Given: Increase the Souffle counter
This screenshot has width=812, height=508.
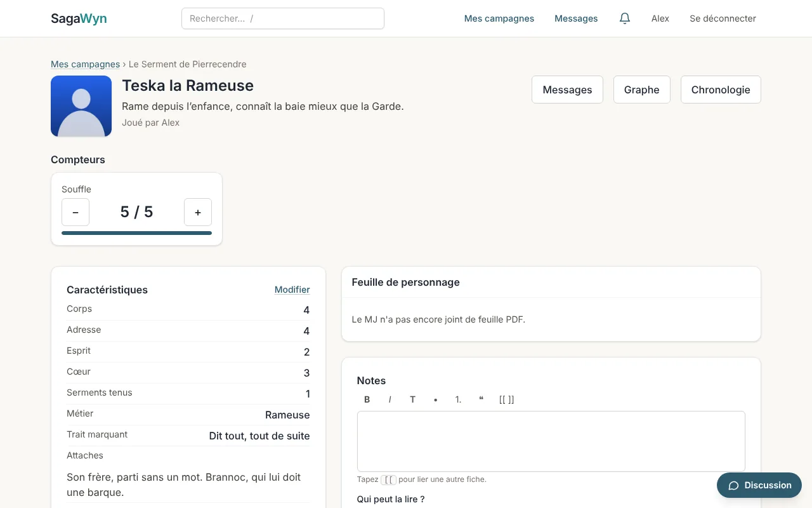Looking at the screenshot, I should (x=198, y=212).
